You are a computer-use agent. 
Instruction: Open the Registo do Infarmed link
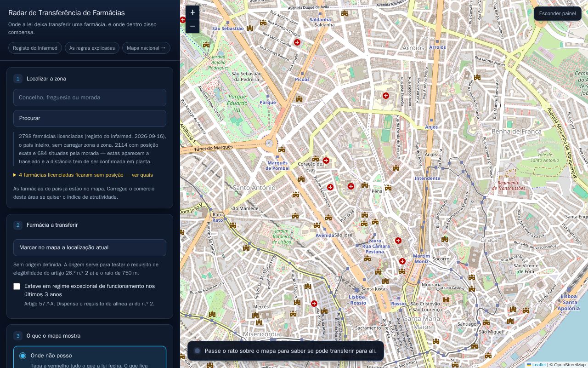click(35, 48)
